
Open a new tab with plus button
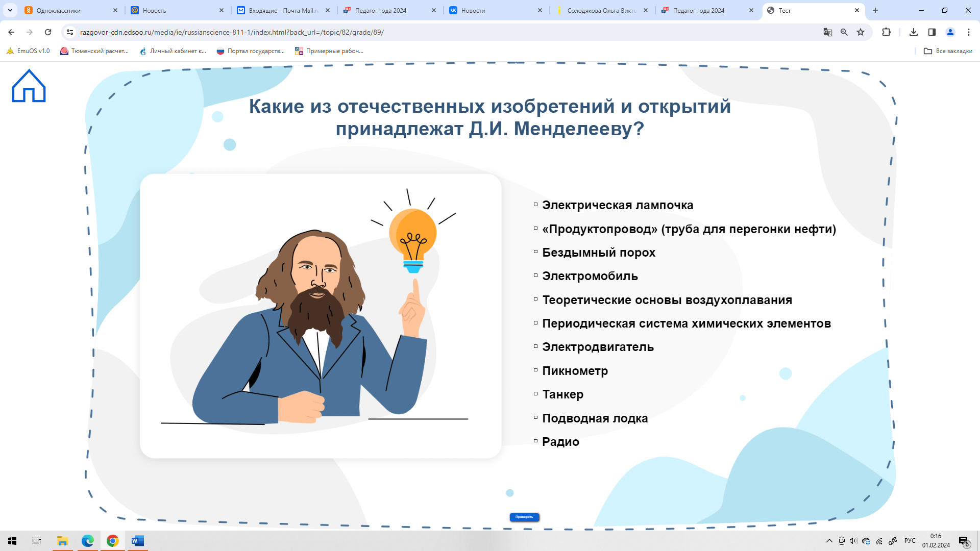[875, 10]
